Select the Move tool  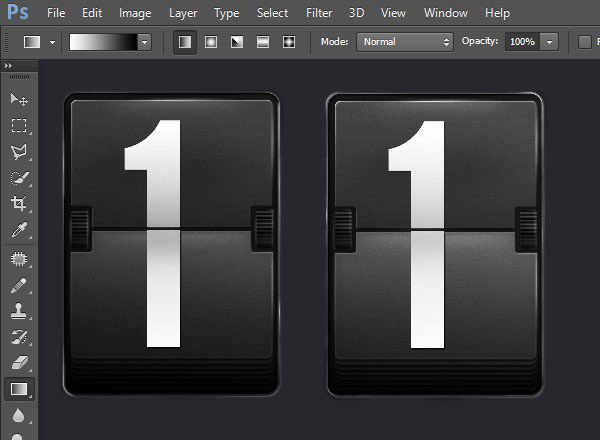19,99
